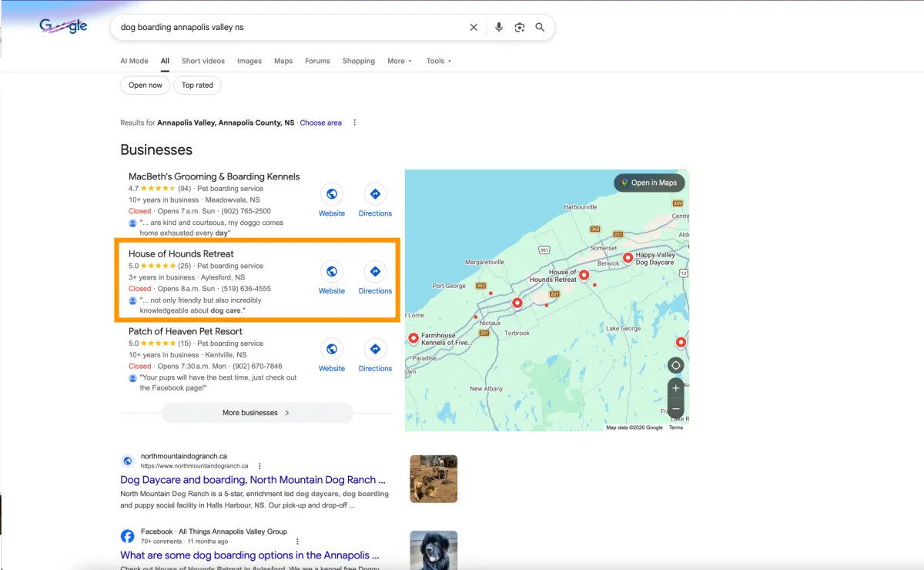Open search by image (Lens) icon

click(x=520, y=27)
